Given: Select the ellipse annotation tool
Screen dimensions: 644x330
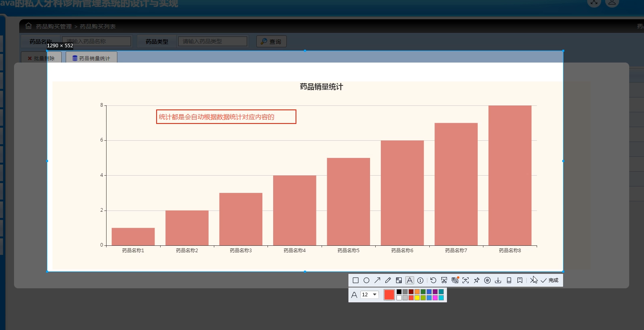Looking at the screenshot, I should (366, 280).
